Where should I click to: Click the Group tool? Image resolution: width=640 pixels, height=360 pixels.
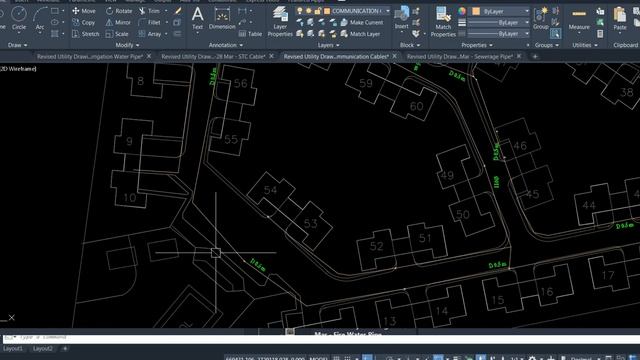click(540, 18)
